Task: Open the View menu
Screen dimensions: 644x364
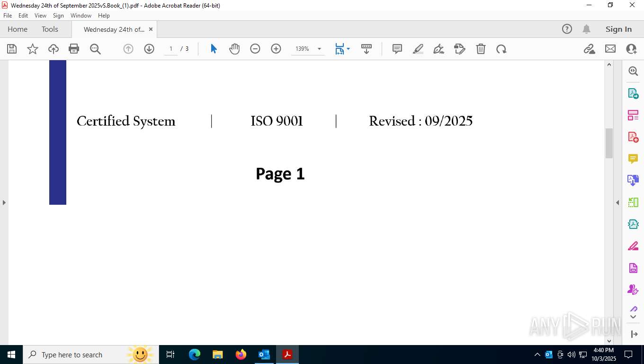Action: [40, 16]
